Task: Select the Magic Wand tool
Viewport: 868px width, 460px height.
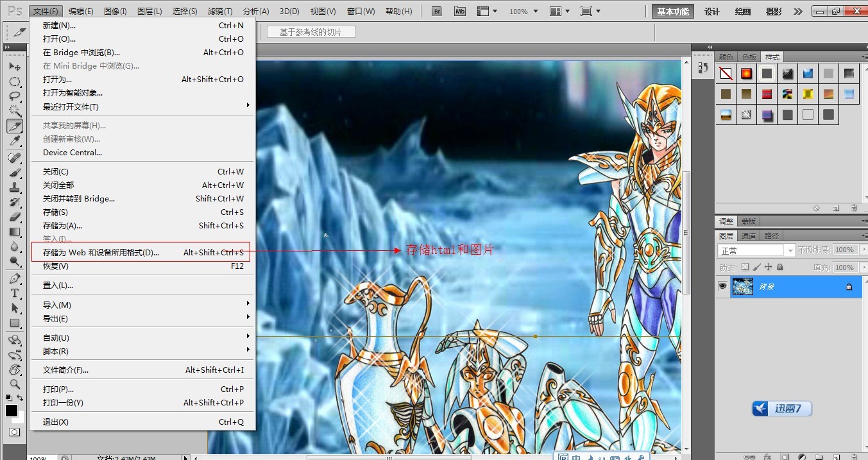Action: point(15,110)
